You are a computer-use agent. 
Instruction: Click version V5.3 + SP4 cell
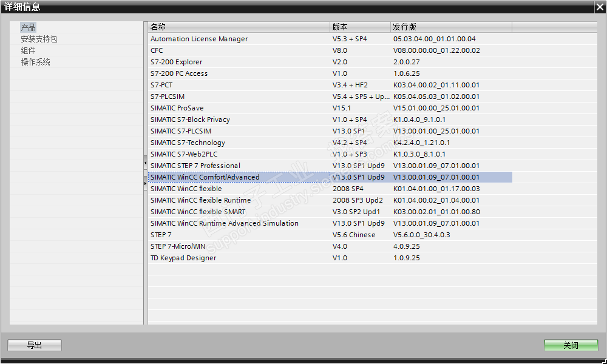pyautogui.click(x=361, y=39)
